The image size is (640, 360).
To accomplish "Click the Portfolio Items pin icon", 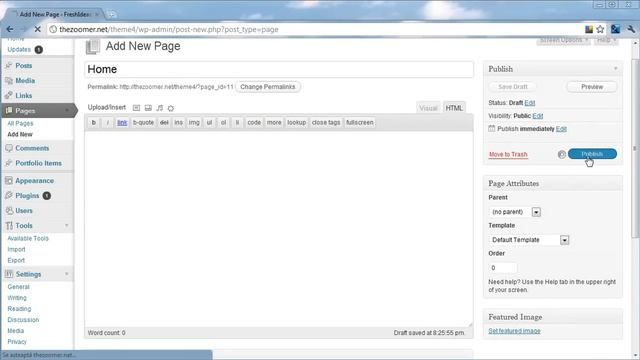I will point(9,163).
